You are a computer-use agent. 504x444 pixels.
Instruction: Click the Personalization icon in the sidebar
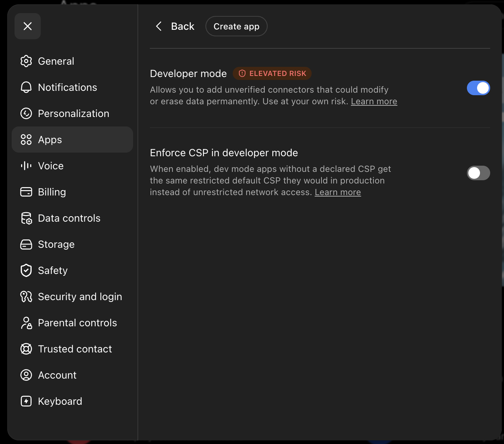(x=26, y=113)
